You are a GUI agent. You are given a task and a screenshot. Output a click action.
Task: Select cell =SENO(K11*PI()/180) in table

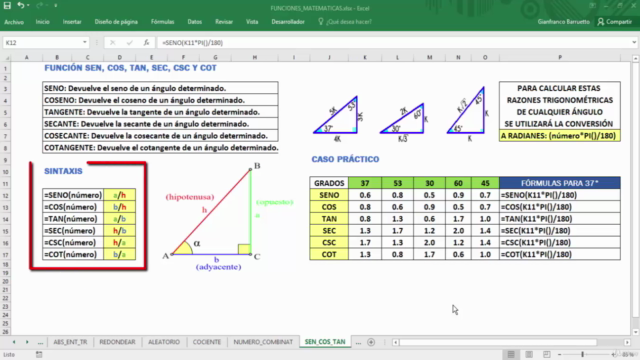pyautogui.click(x=560, y=195)
